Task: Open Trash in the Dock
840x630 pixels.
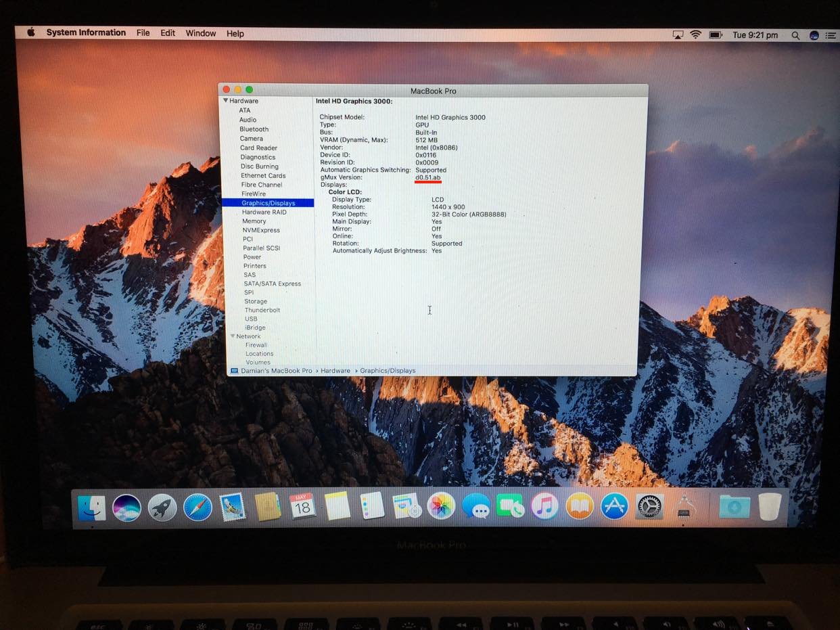Action: [x=770, y=506]
